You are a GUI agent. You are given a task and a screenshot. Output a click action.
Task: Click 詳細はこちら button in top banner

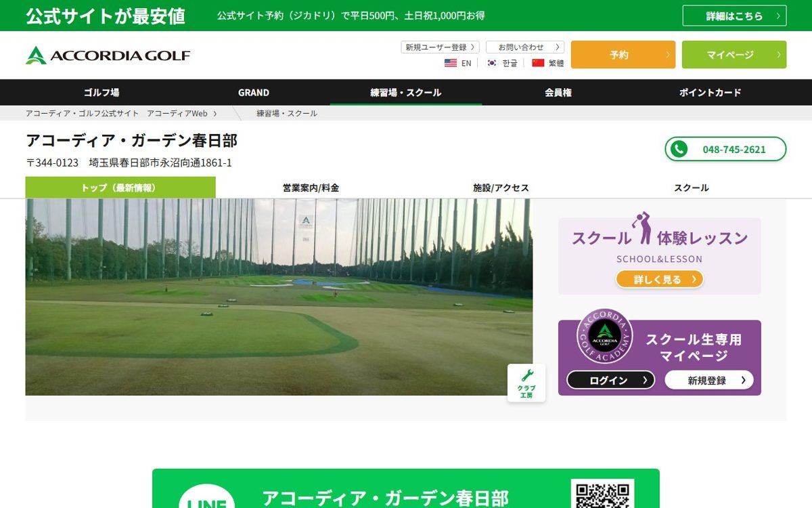(734, 16)
